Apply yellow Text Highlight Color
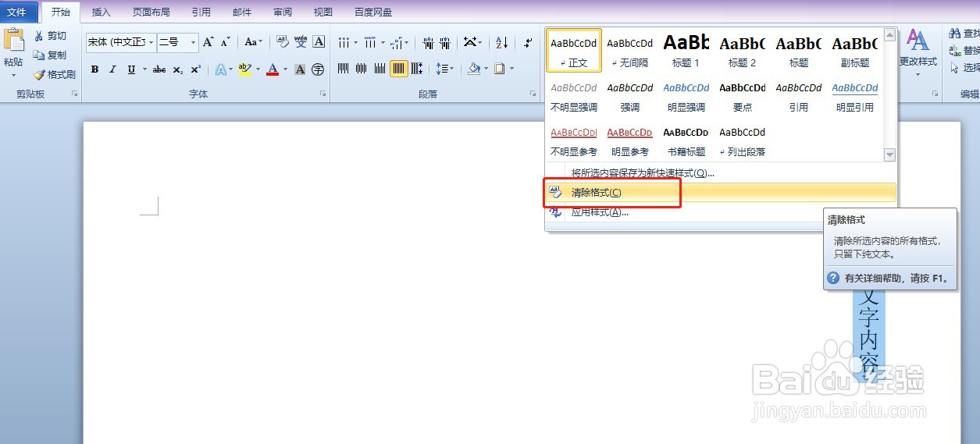 click(244, 69)
